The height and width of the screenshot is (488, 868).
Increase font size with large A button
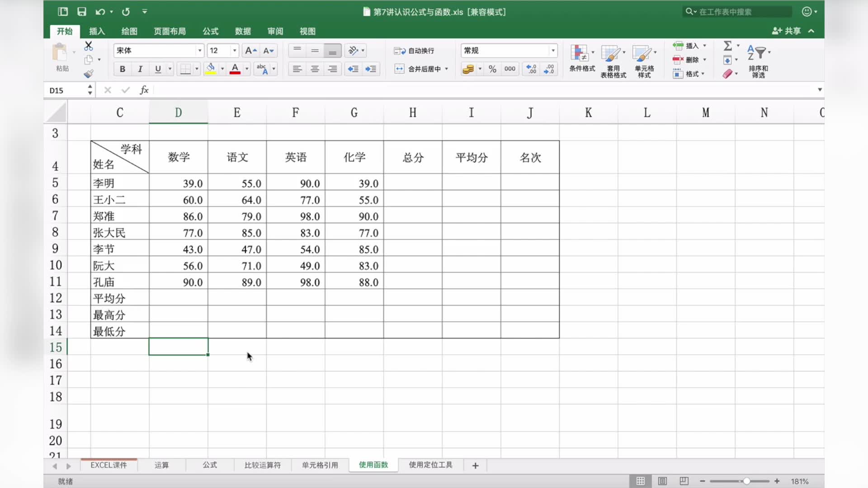250,51
